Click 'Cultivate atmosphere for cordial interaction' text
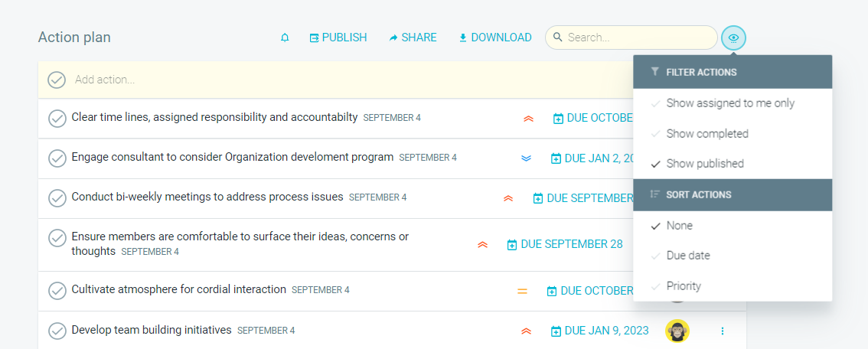The width and height of the screenshot is (868, 349). point(179,289)
